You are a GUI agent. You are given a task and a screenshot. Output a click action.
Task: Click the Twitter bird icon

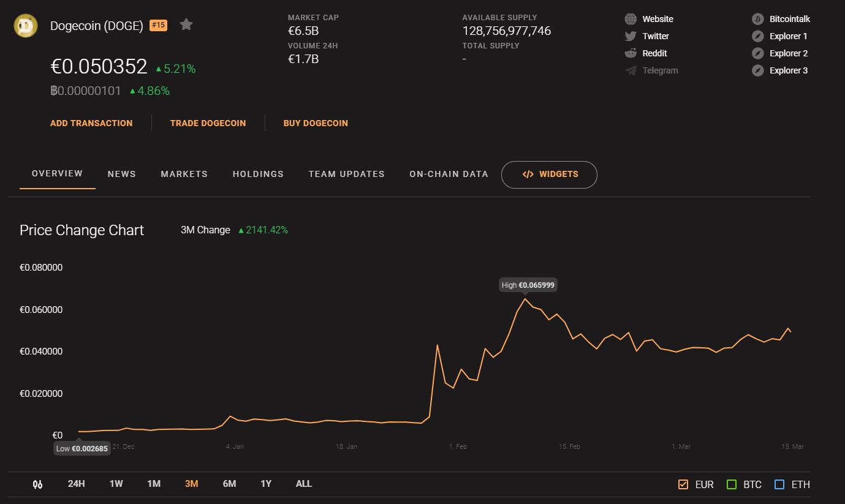pyautogui.click(x=631, y=36)
